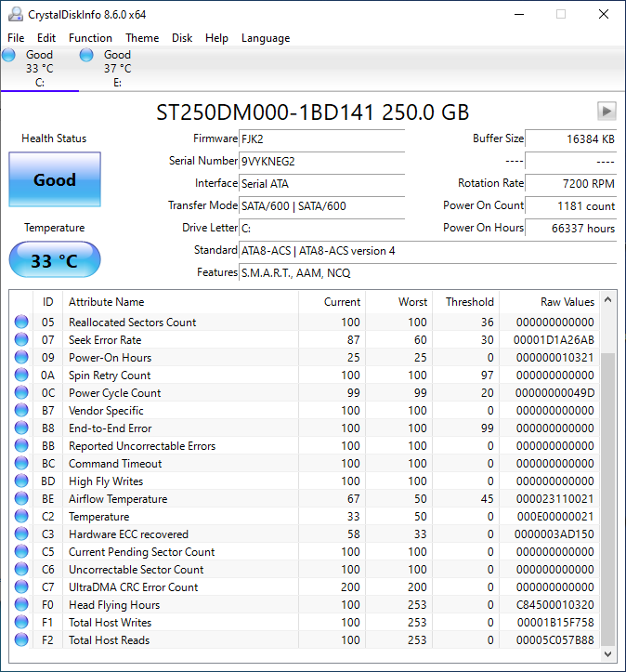Click status orb for Power-On Hours row

(x=21, y=357)
